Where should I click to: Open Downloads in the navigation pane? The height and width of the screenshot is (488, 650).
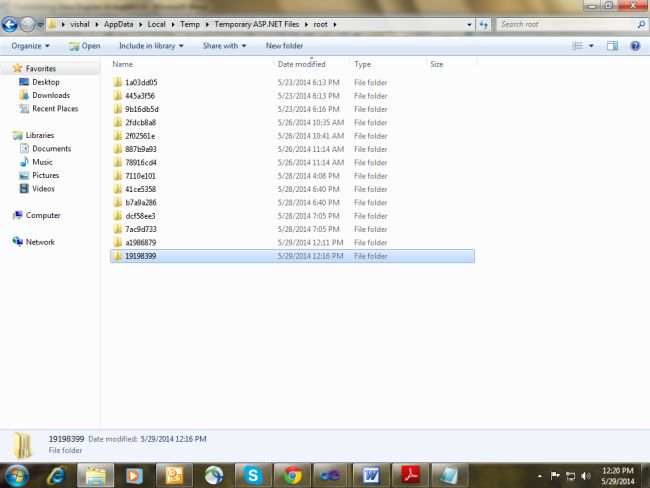51,95
